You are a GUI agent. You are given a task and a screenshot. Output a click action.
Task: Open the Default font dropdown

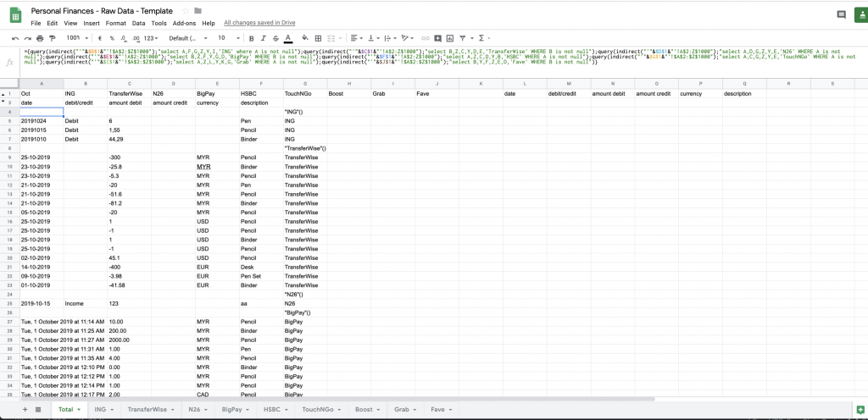(x=188, y=38)
